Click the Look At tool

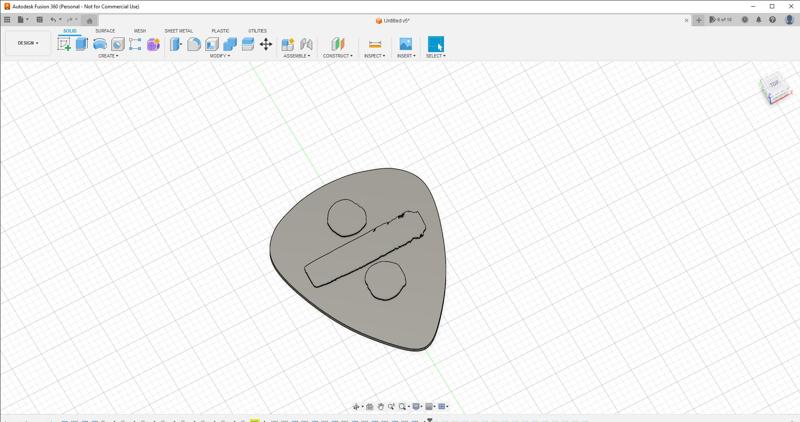(370, 407)
